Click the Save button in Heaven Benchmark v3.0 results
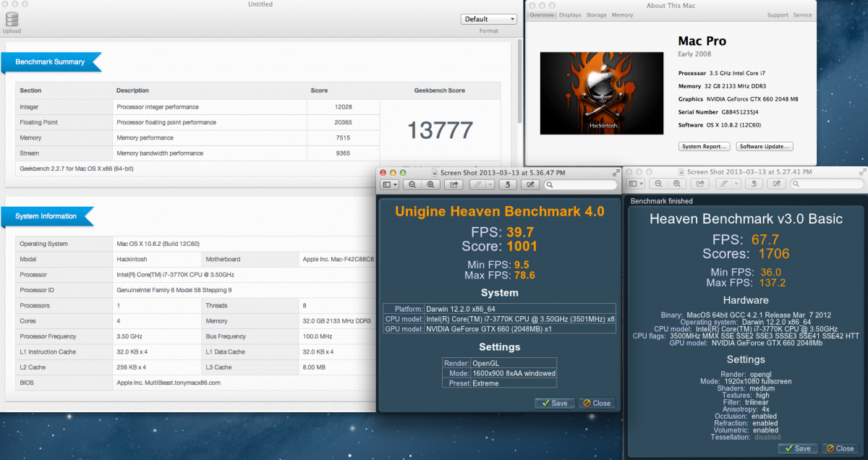This screenshot has height=460, width=868. (798, 448)
